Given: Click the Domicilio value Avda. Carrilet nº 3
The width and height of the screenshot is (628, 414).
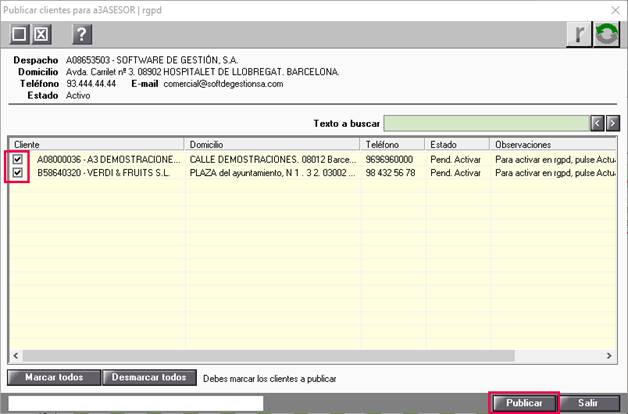Looking at the screenshot, I should 202,72.
